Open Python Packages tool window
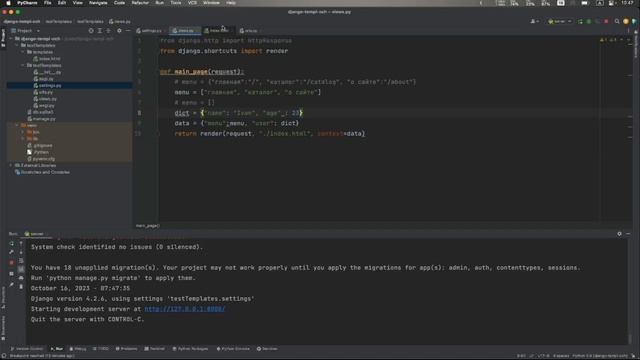 [x=190, y=349]
